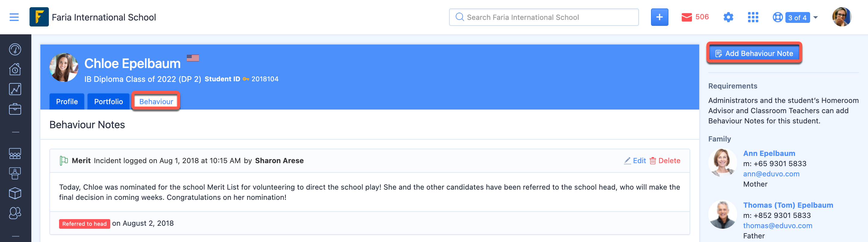Edit the Merit behaviour note

click(635, 160)
